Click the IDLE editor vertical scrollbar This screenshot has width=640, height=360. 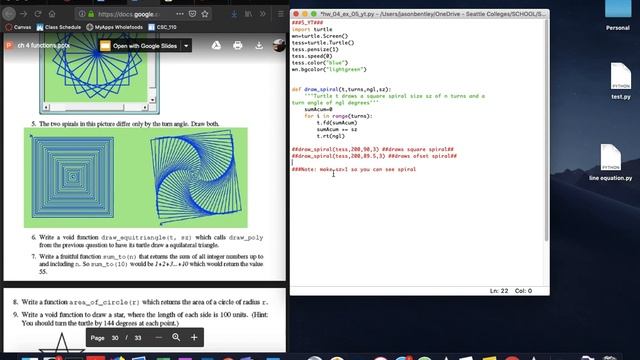546,130
